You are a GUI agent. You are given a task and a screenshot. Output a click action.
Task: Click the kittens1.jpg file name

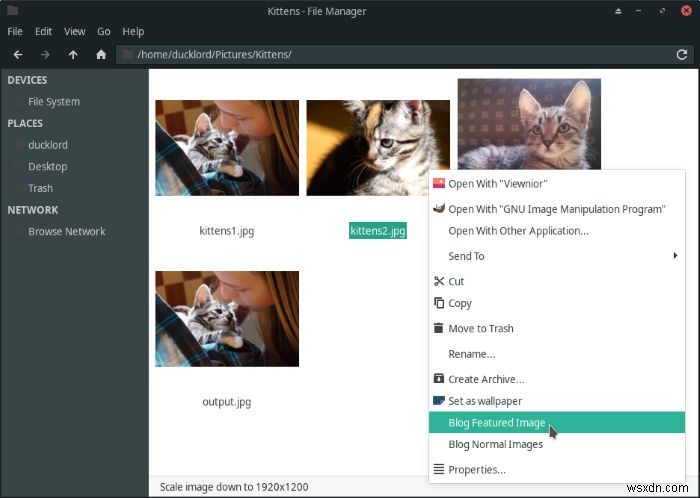tap(227, 231)
